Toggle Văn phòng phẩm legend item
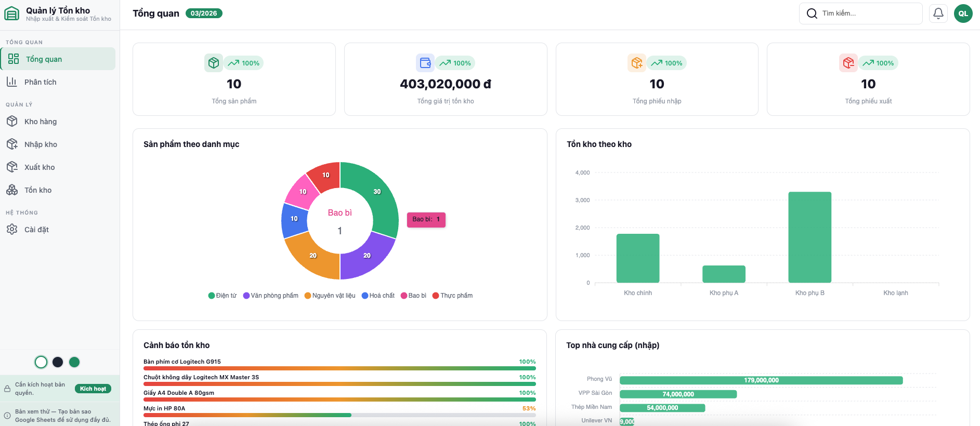This screenshot has width=980, height=426. click(271, 296)
